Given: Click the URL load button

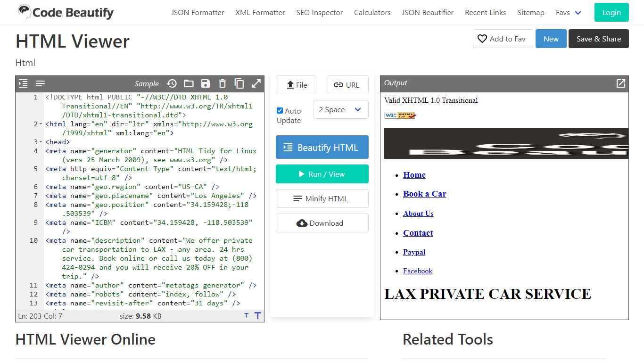Looking at the screenshot, I should [348, 85].
